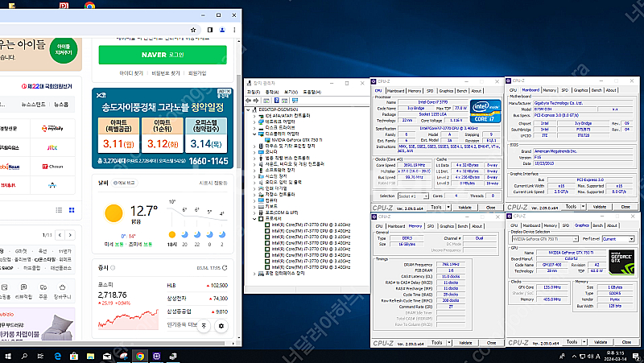Switch to SPD tab in Mainboard window
This screenshot has width=644, height=363.
click(x=565, y=90)
